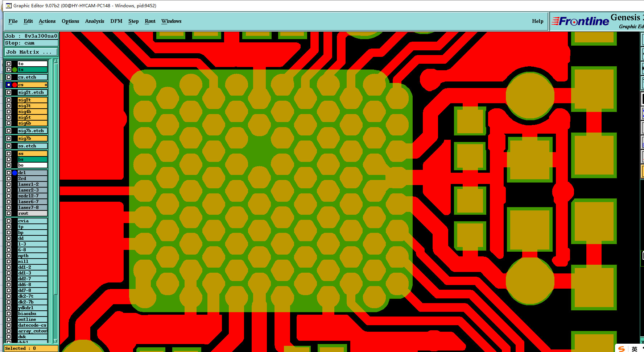This screenshot has width=644, height=352.
Task: Select the 2rd layer name
Action: (33, 179)
